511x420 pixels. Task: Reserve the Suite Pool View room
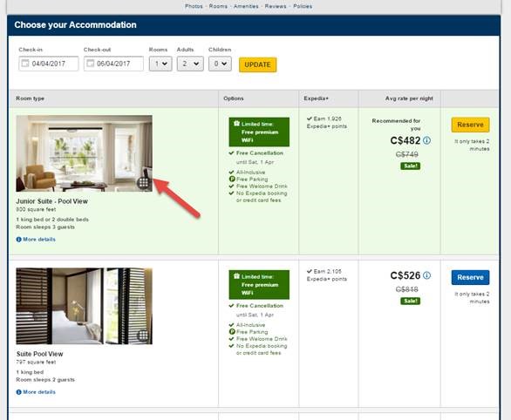pyautogui.click(x=470, y=277)
